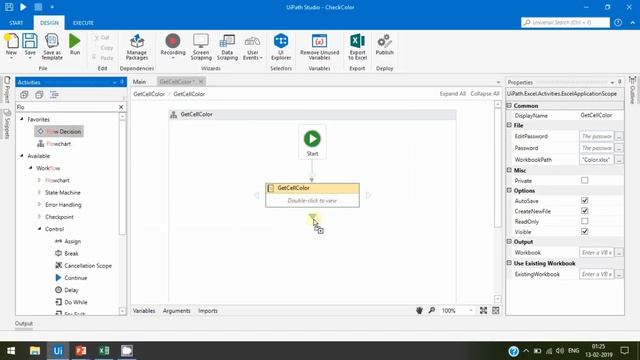The width and height of the screenshot is (640, 360).
Task: Open Windows Start menu
Action: click(x=11, y=351)
